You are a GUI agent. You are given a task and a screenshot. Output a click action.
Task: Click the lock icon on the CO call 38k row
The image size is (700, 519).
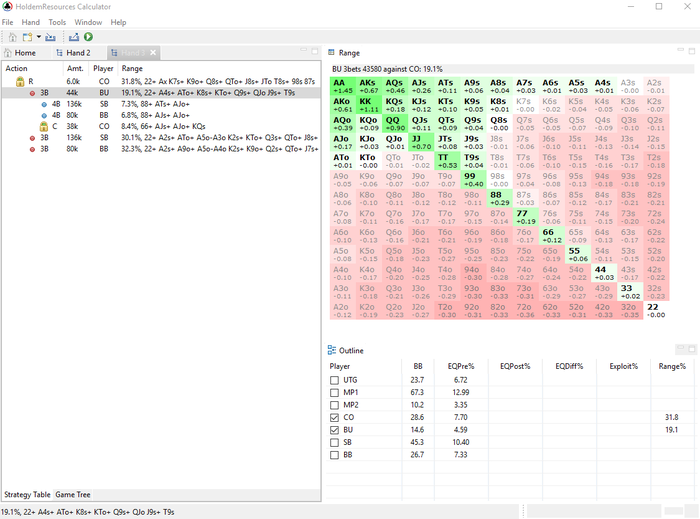(x=43, y=126)
